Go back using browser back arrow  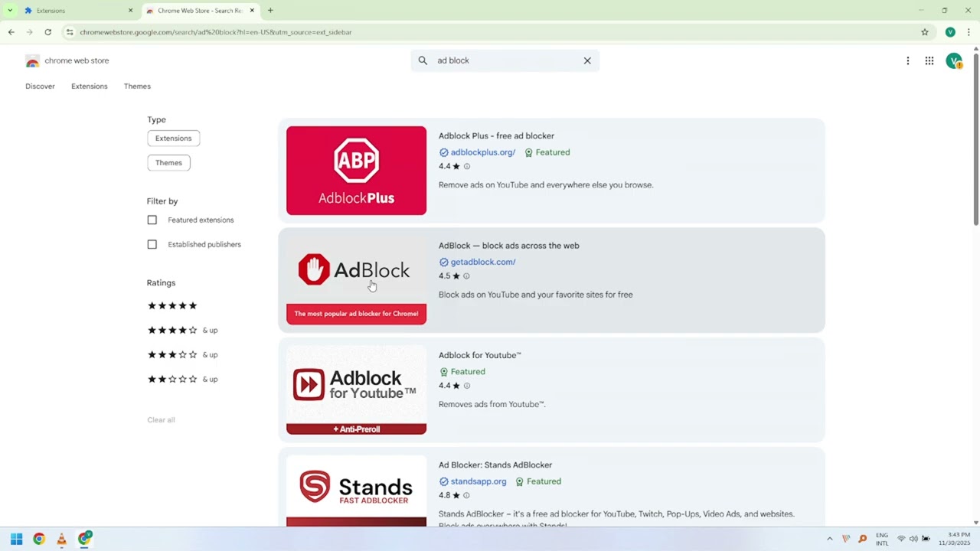[11, 32]
